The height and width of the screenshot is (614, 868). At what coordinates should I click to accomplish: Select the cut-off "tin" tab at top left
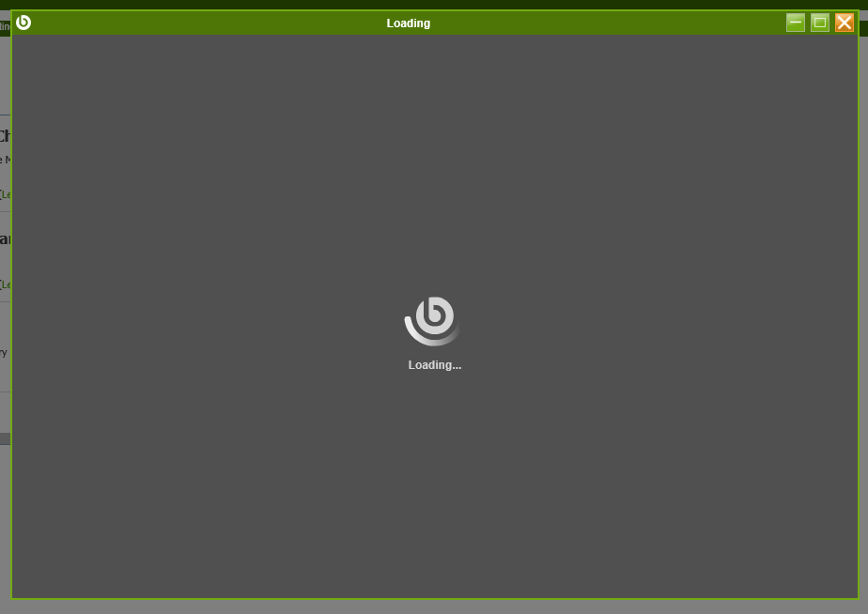coord(5,26)
